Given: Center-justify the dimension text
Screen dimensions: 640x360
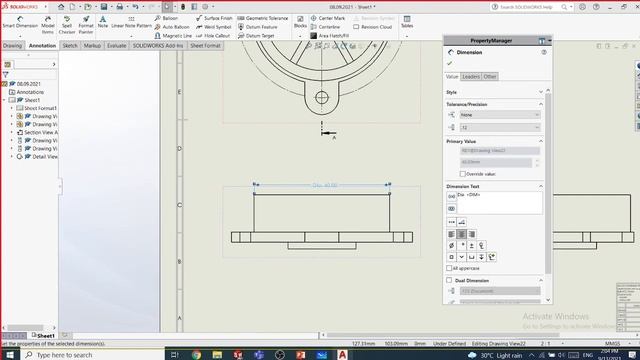Looking at the screenshot, I should (x=461, y=234).
